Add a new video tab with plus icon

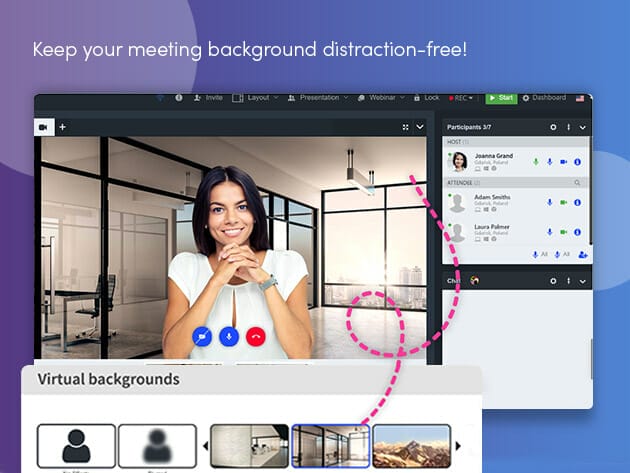62,127
